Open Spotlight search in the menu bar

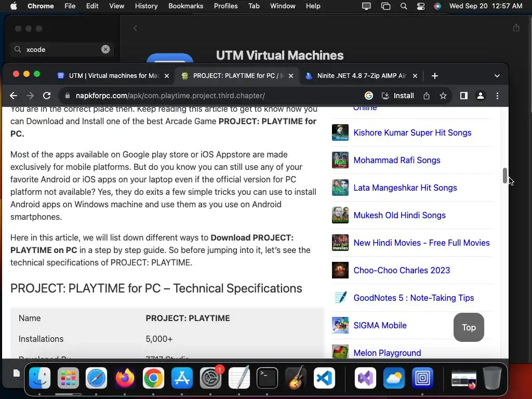pyautogui.click(x=403, y=6)
